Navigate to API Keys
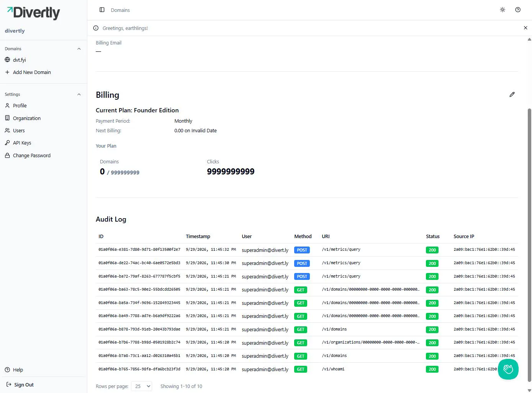 point(22,143)
